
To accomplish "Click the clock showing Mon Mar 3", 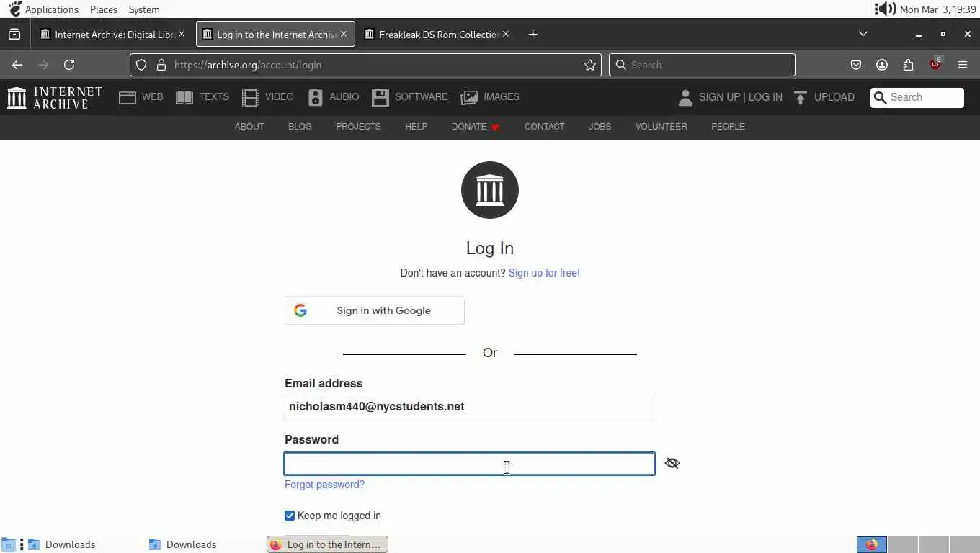I will click(937, 9).
